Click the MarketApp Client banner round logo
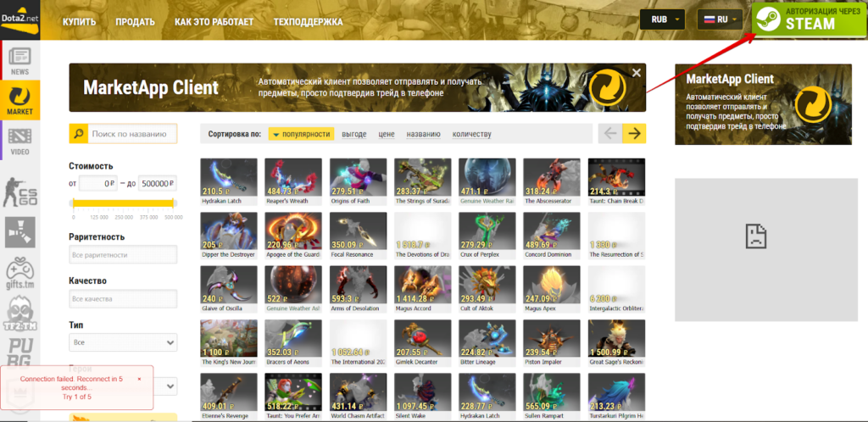Screen dimensions: 868x422 click(607, 88)
